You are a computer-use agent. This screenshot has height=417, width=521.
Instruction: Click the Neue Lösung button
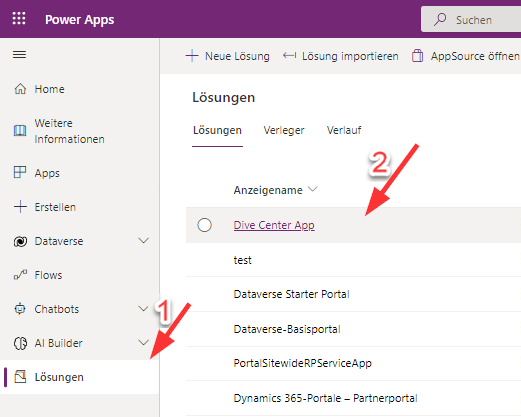tap(228, 56)
